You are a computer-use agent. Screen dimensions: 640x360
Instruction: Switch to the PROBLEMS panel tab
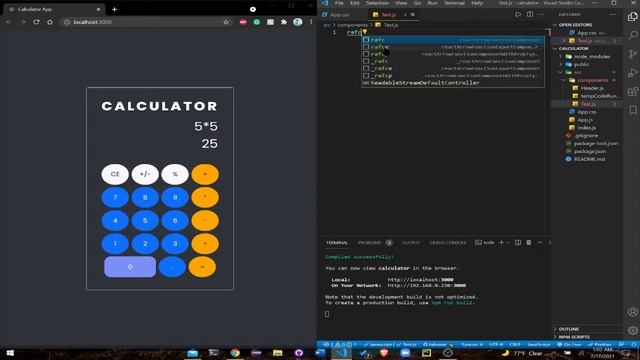[x=370, y=242]
